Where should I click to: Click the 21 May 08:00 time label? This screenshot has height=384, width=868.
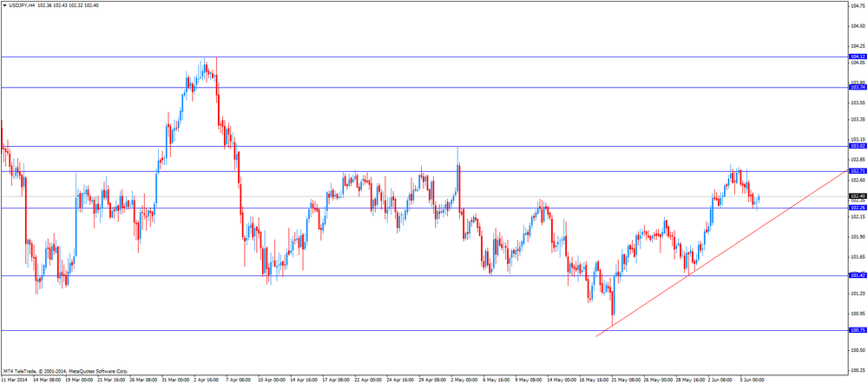(626, 381)
